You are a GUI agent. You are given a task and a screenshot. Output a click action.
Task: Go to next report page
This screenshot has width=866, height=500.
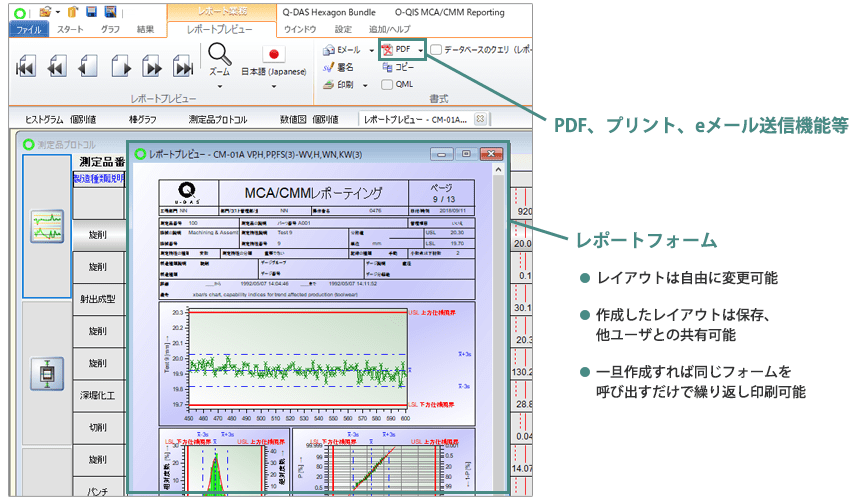click(120, 67)
